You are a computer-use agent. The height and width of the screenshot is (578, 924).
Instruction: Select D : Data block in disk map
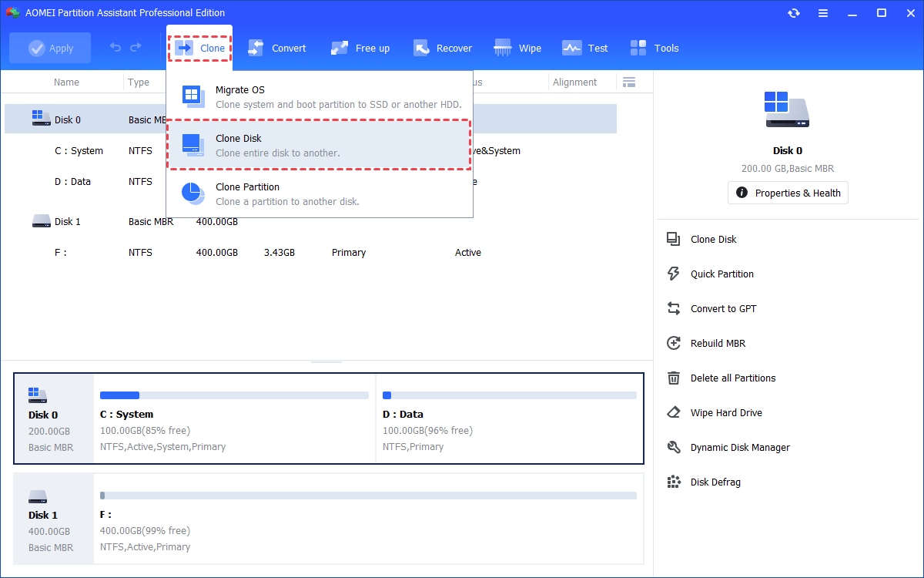(x=509, y=418)
